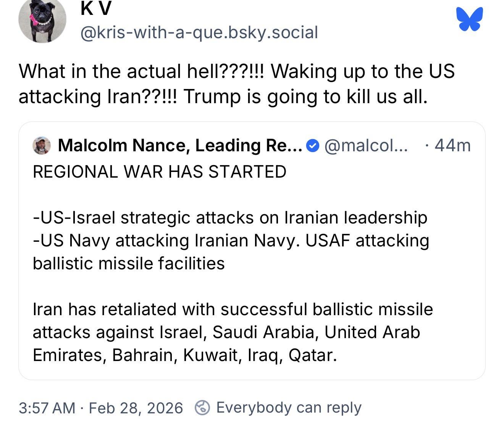Image resolution: width=504 pixels, height=421 pixels.
Task: Click K V's pug profile avatar
Action: (x=42, y=20)
